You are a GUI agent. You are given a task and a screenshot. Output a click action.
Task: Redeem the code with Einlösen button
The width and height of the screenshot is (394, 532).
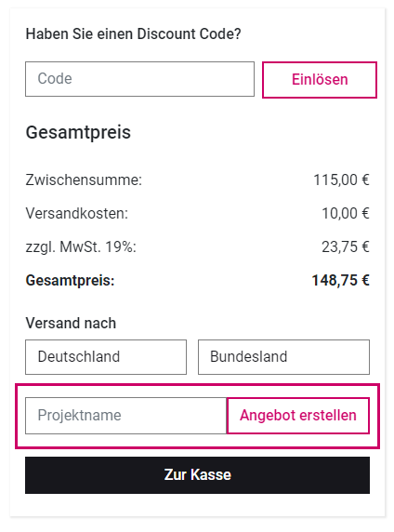coord(320,80)
